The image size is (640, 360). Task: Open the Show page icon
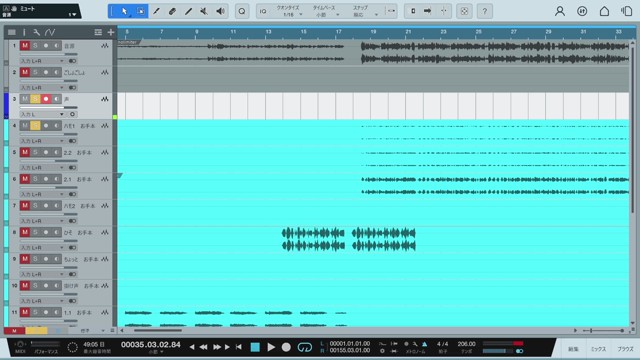(627, 11)
